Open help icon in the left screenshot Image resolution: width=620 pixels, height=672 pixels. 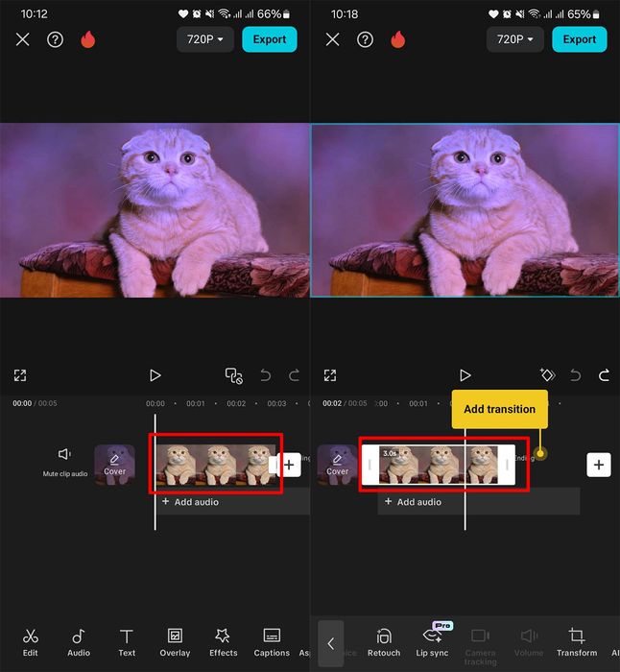tap(55, 39)
